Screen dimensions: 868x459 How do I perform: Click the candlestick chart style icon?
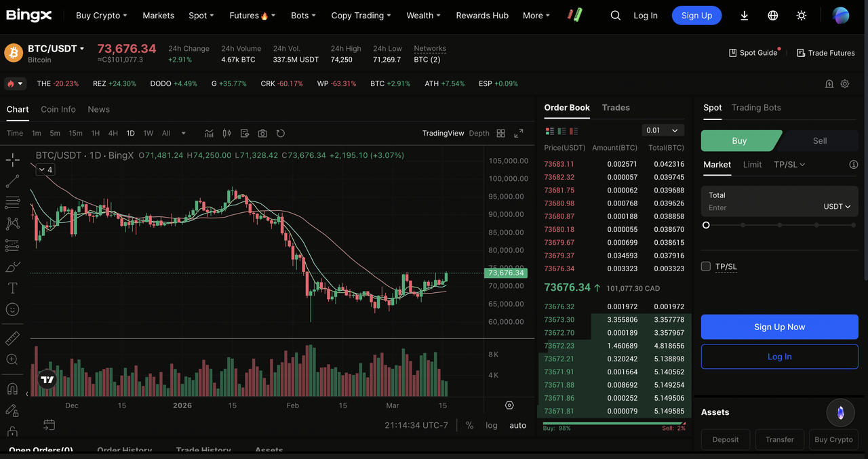pos(227,134)
